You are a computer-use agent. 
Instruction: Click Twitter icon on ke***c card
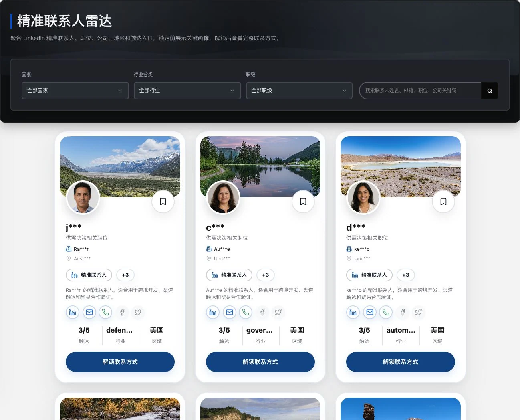[x=419, y=312]
